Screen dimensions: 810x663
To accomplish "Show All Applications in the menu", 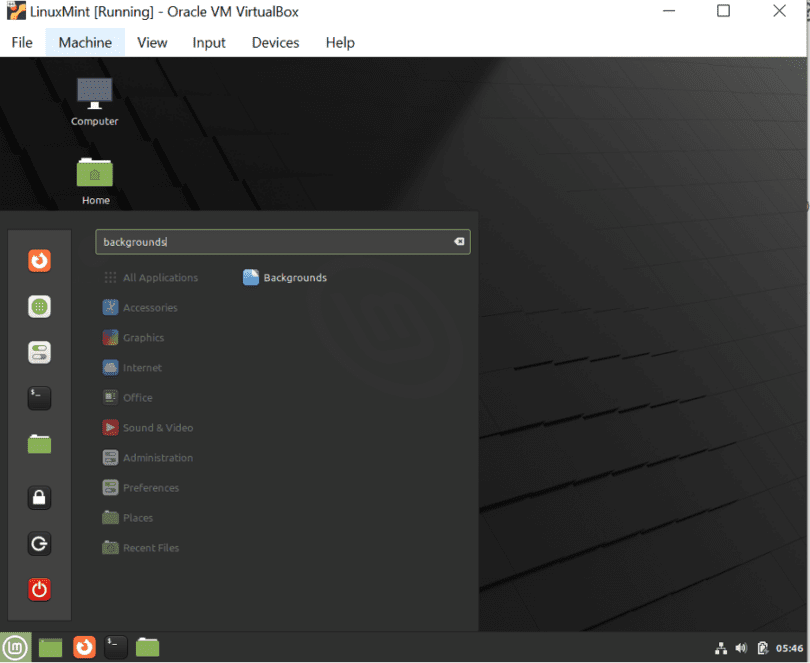I will click(160, 277).
